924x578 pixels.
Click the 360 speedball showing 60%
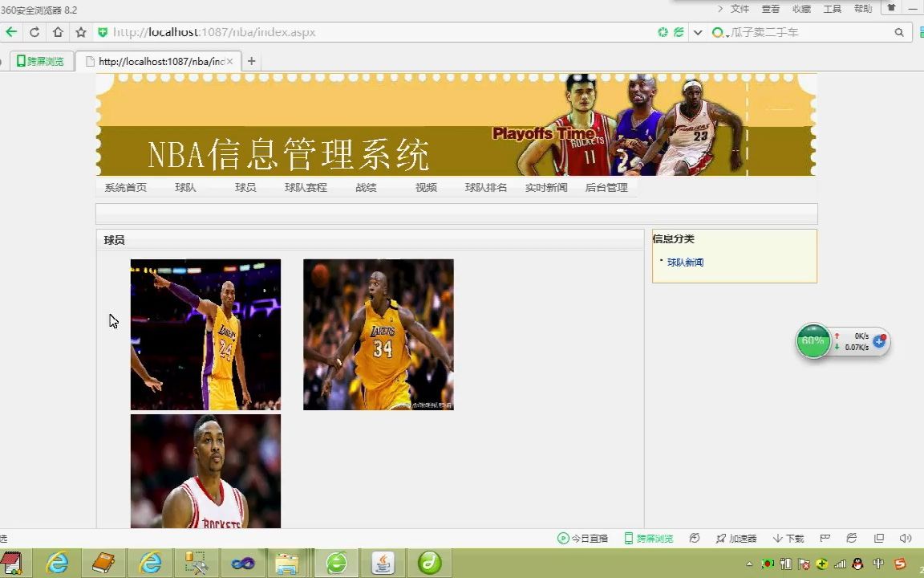tap(813, 340)
